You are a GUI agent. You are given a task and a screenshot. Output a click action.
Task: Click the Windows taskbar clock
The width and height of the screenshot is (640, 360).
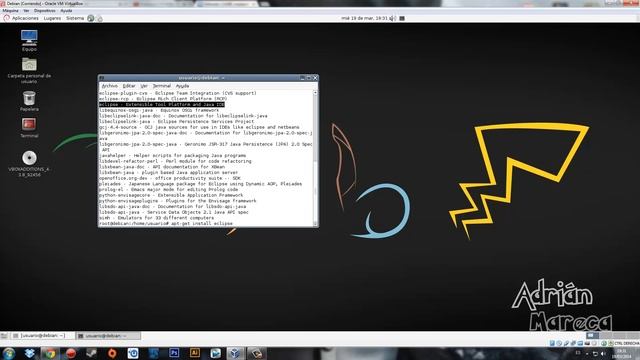tap(622, 354)
